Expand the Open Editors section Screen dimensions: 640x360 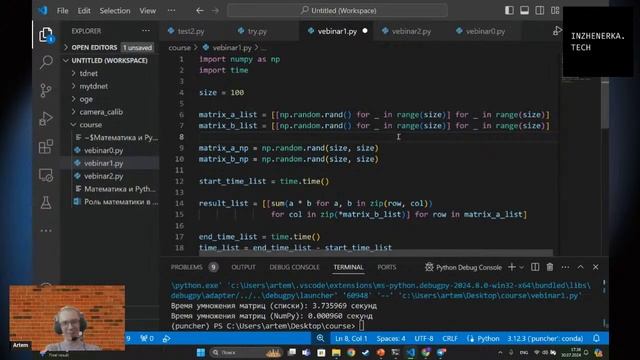click(109, 47)
